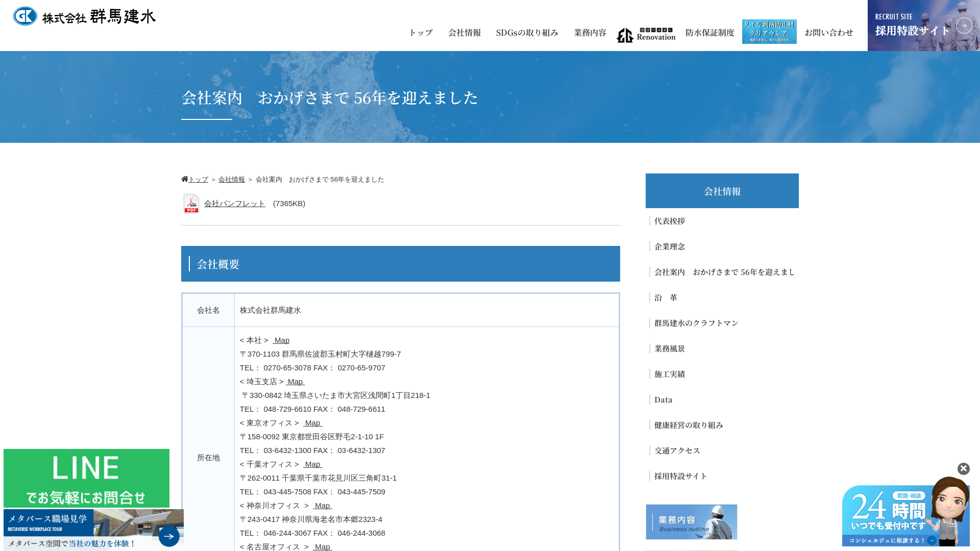
Task: Open the PDF pamphlet icon
Action: pyautogui.click(x=191, y=203)
